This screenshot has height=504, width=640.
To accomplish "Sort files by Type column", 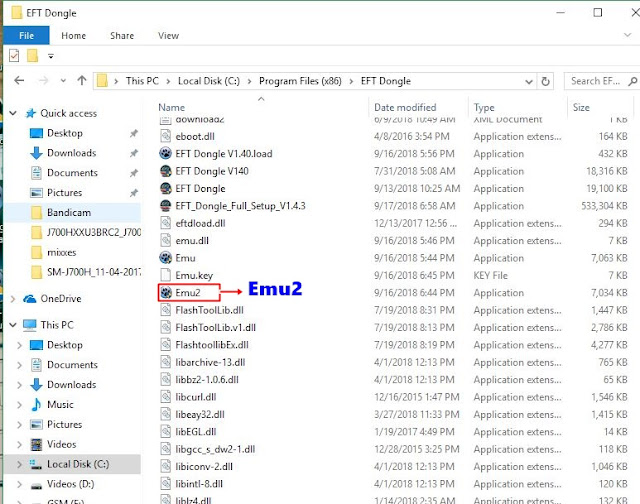I will pos(484,107).
